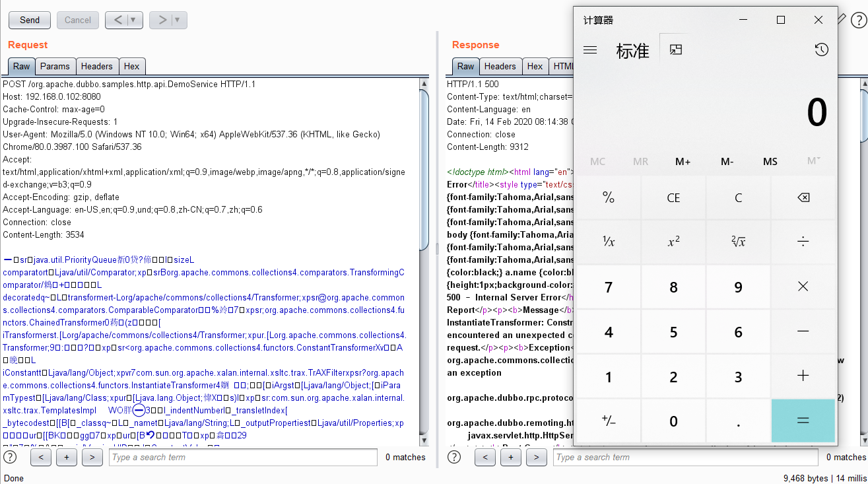
Task: Open calculator history panel
Action: pos(821,50)
